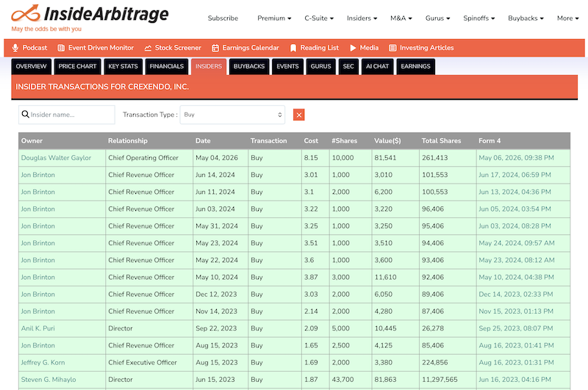The width and height of the screenshot is (588, 390).
Task: Expand the Premium menu
Action: pyautogui.click(x=274, y=18)
